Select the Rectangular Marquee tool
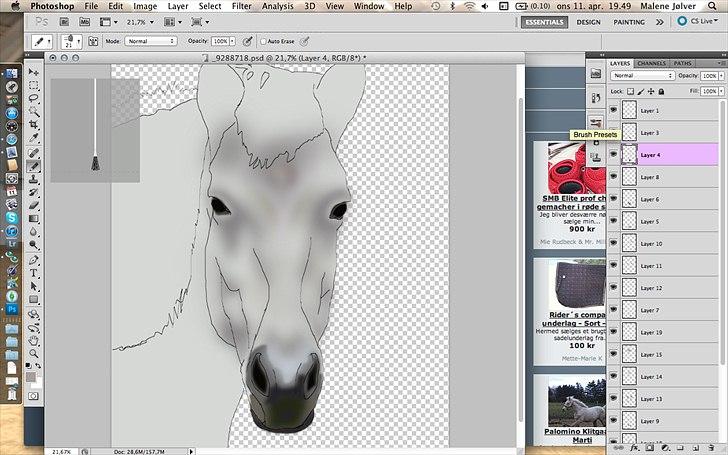The height and width of the screenshot is (455, 728). pos(34,86)
